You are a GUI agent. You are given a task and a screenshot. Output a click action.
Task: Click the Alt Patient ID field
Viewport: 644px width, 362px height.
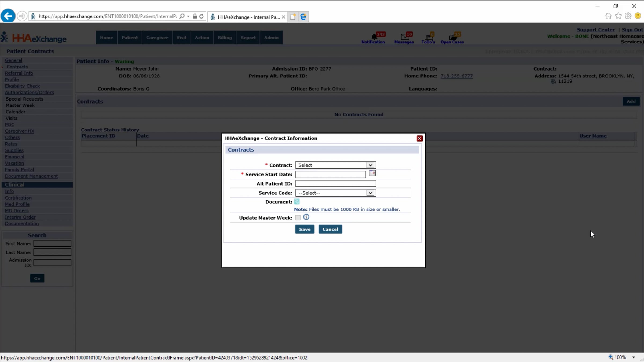coord(335,184)
